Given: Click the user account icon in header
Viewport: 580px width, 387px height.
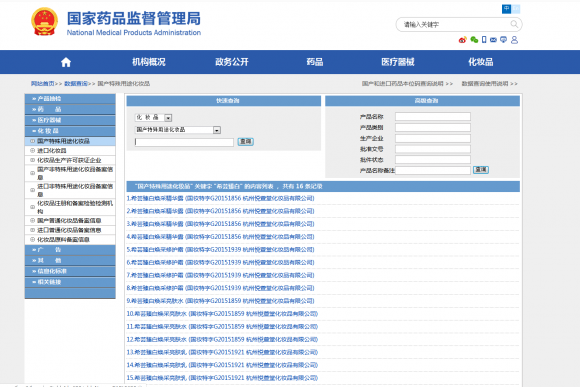Looking at the screenshot, I should (514, 40).
